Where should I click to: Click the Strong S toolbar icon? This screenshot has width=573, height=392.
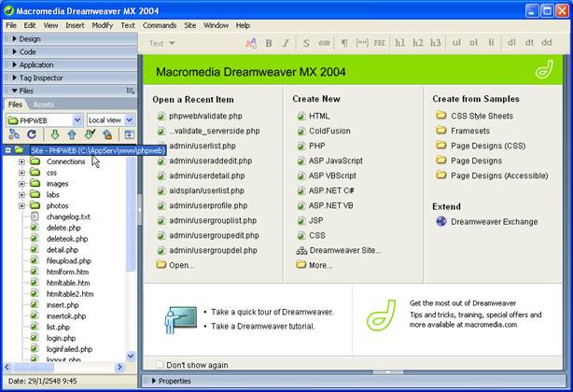[306, 43]
